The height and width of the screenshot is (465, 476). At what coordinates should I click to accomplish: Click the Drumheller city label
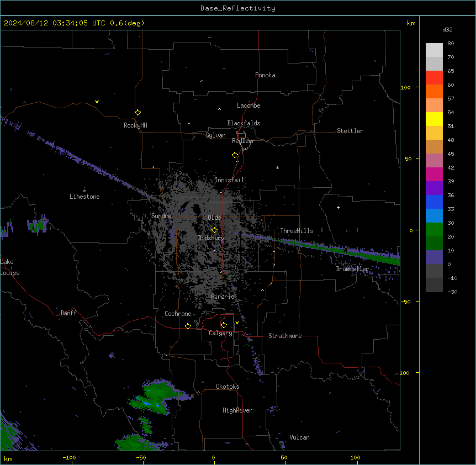(352, 269)
